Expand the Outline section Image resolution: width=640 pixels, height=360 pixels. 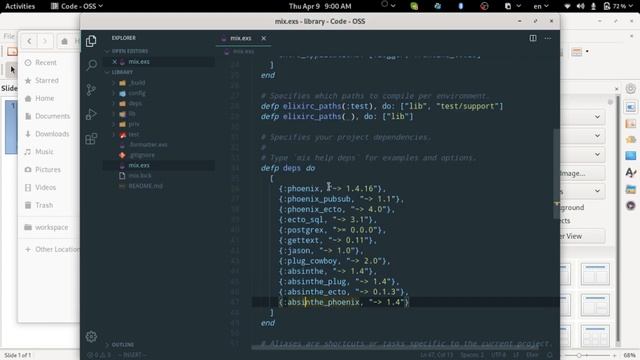click(x=122, y=344)
